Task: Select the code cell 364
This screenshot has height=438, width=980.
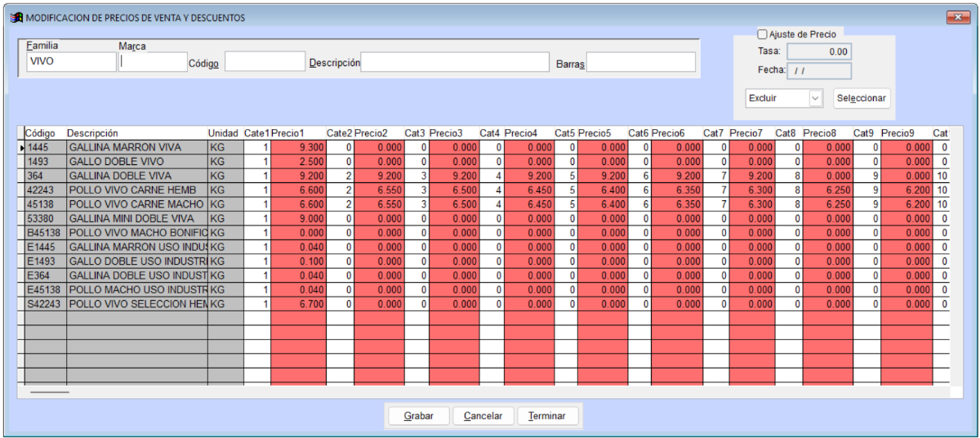Action: 45,176
